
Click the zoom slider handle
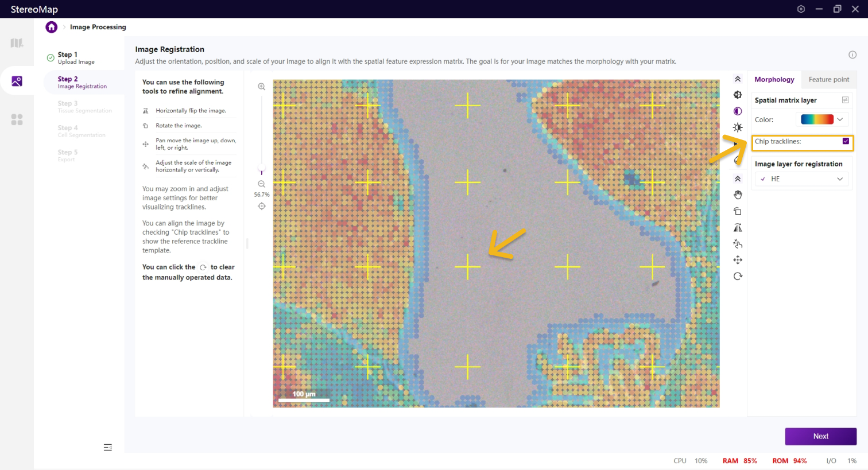tap(262, 171)
